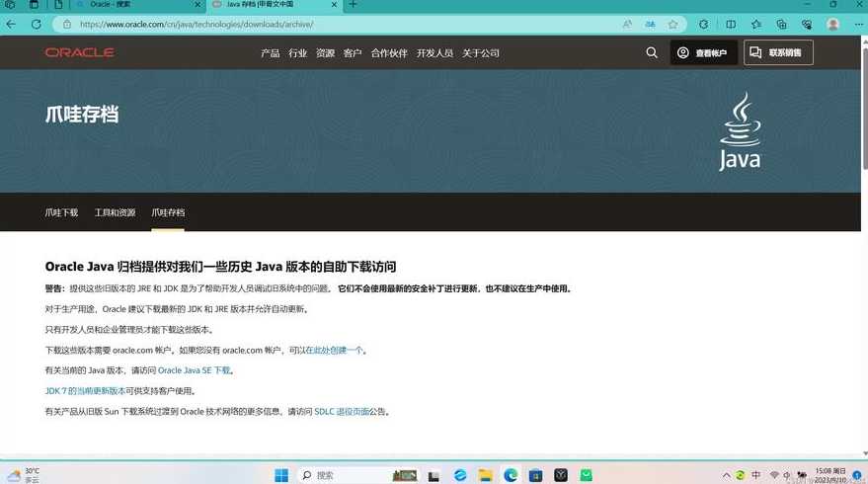Image resolution: width=868 pixels, height=484 pixels.
Task: Open the weather widget on taskbar
Action: pyautogui.click(x=24, y=475)
